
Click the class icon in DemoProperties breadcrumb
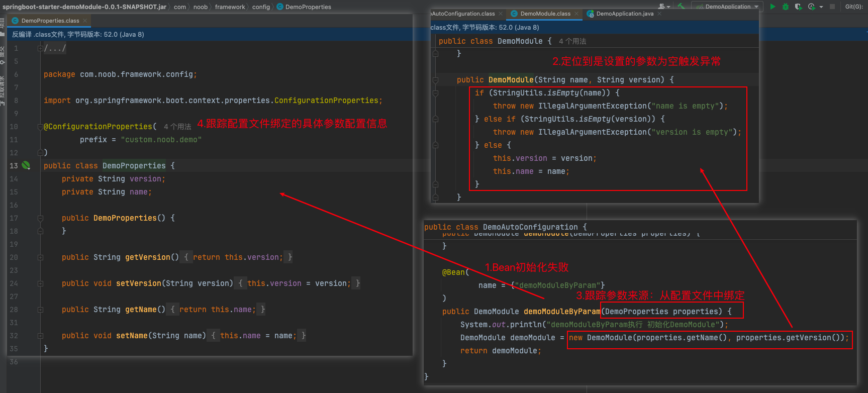[280, 7]
